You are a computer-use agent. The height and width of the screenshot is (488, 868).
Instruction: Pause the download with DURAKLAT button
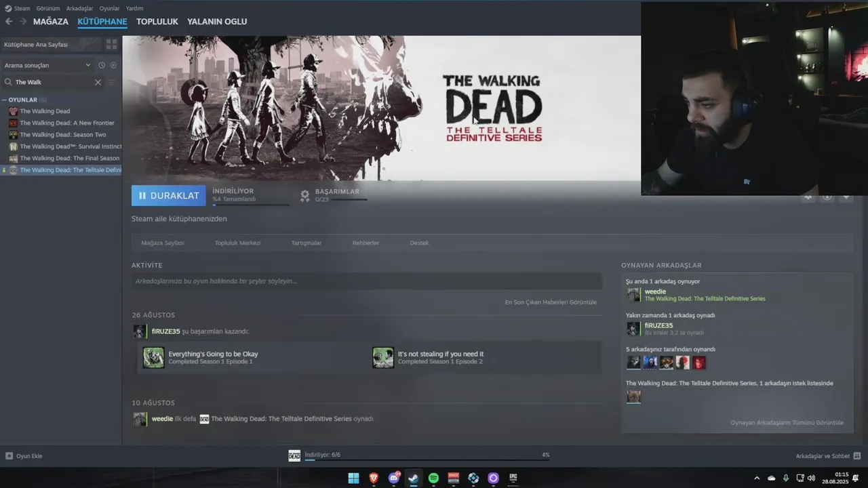pyautogui.click(x=168, y=195)
